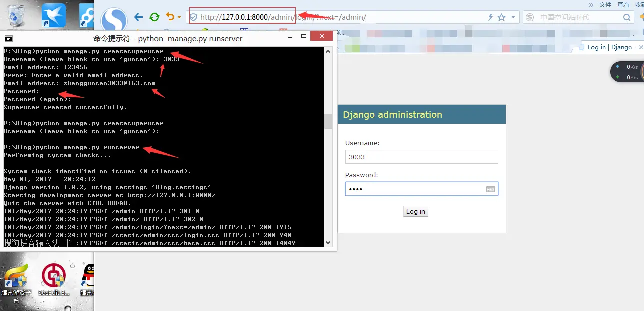Click the download speed arrow in the widget
The image size is (644, 311).
[x=617, y=77]
